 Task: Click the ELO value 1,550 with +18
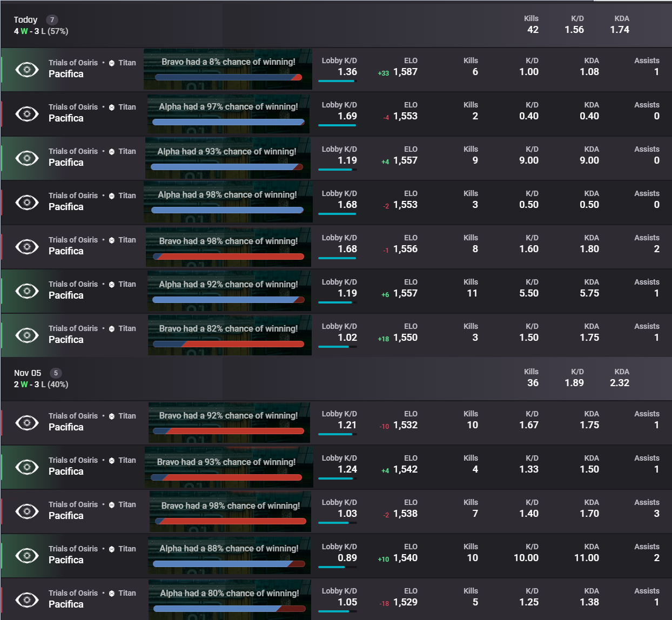pyautogui.click(x=405, y=338)
